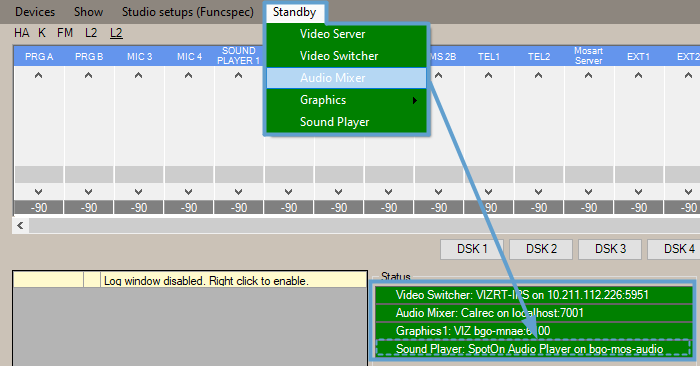Choose Audio Mixer in Standby menu
Screen dimensions: 700x366
click(346, 78)
